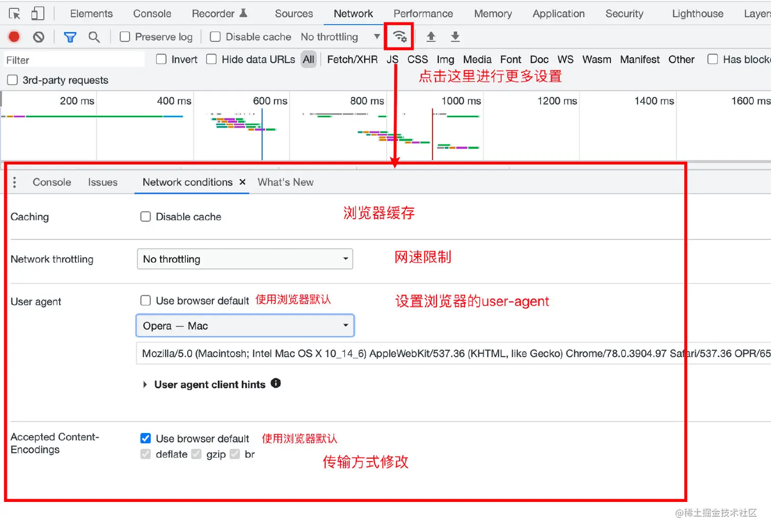Select the All request type filter
771x532 pixels.
coord(309,59)
